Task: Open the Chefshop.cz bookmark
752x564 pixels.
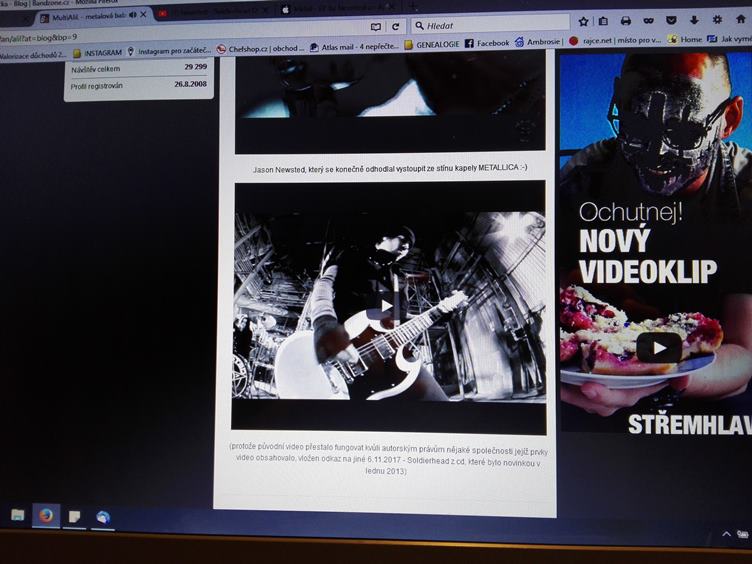Action: (261, 48)
